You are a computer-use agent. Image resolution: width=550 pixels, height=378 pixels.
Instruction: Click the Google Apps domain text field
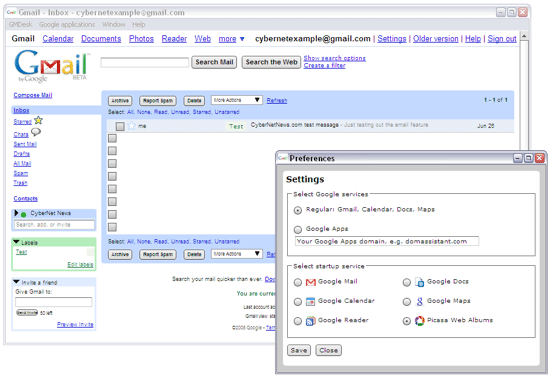pyautogui.click(x=387, y=241)
